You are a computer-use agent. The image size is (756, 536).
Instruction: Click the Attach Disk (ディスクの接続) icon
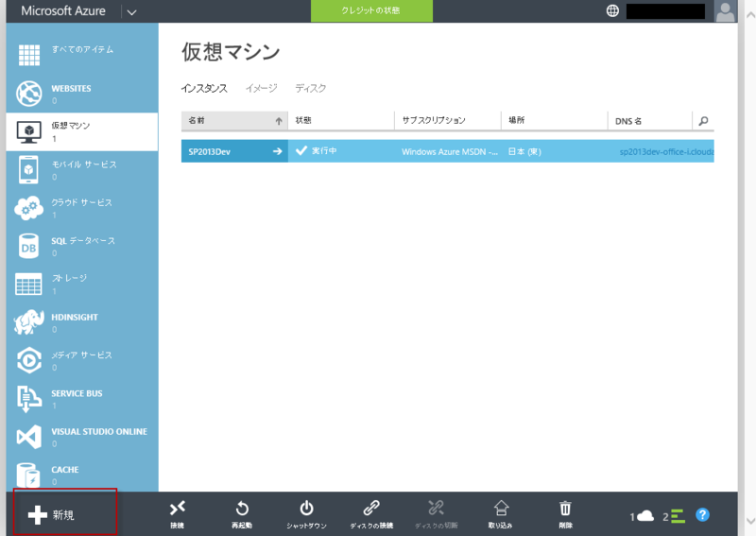click(371, 508)
